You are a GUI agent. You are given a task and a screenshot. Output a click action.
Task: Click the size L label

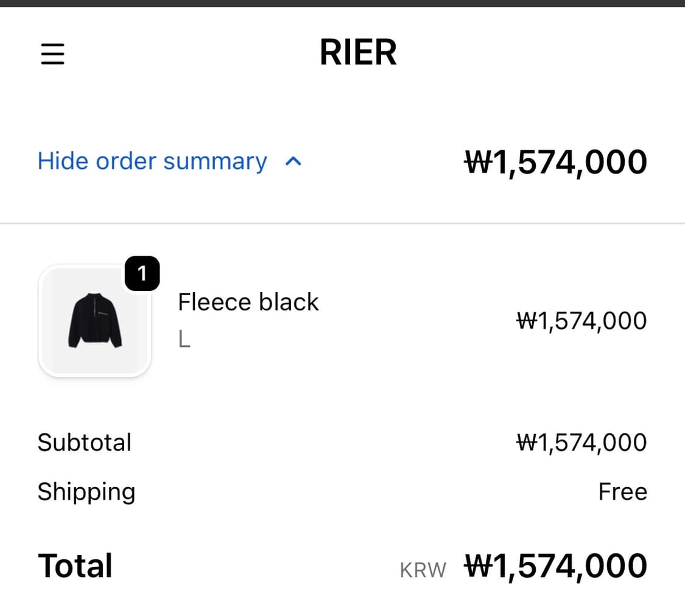[x=184, y=339]
